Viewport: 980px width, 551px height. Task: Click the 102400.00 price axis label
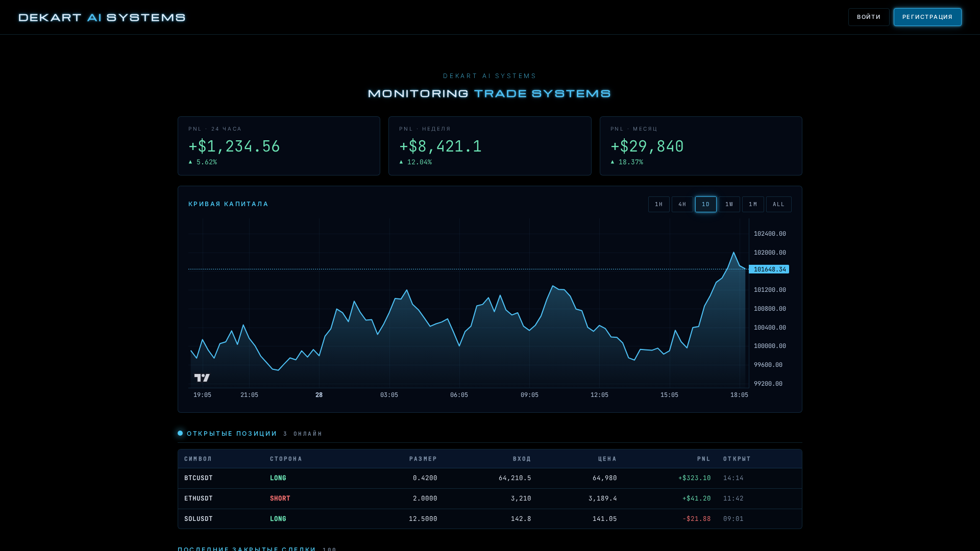770,234
